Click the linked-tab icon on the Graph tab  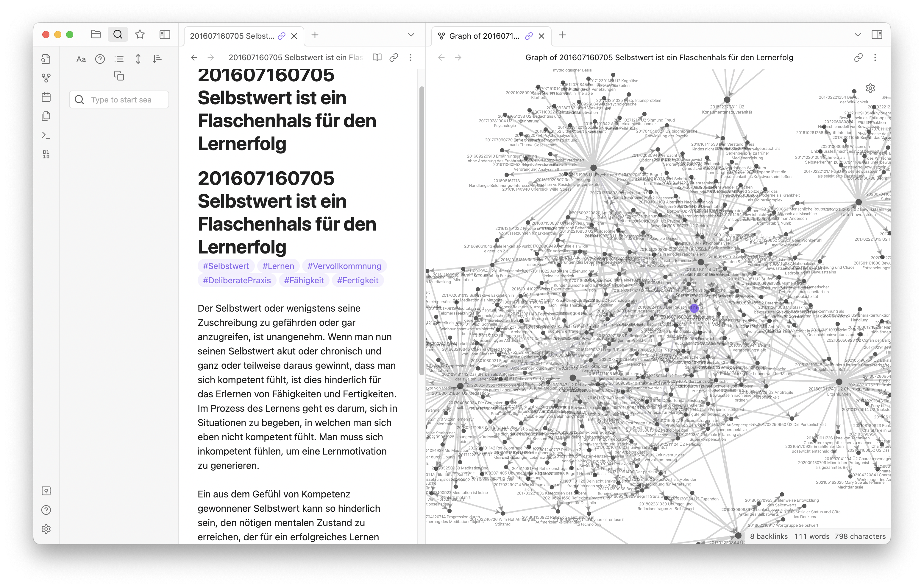click(x=529, y=36)
